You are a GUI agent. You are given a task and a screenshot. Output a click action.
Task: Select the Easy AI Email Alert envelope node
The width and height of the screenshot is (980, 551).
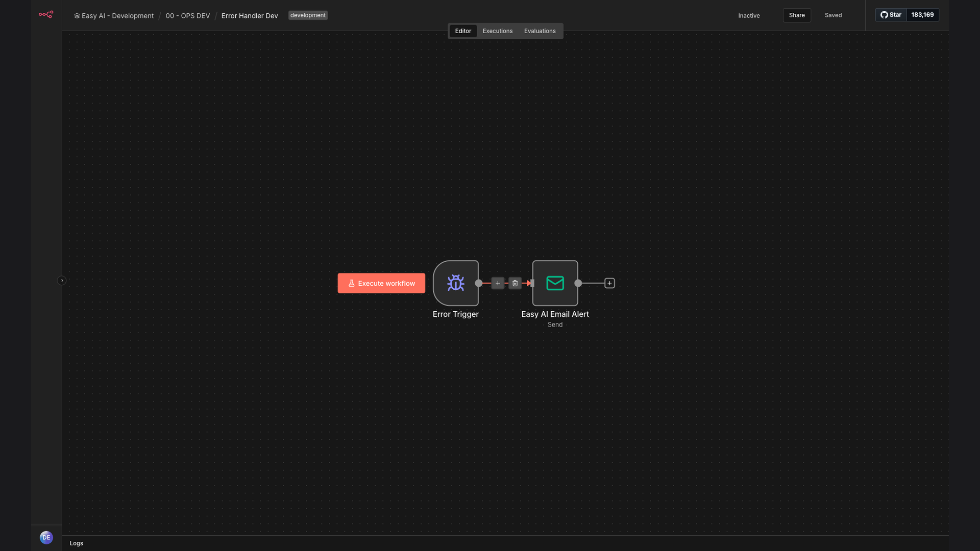pyautogui.click(x=555, y=283)
